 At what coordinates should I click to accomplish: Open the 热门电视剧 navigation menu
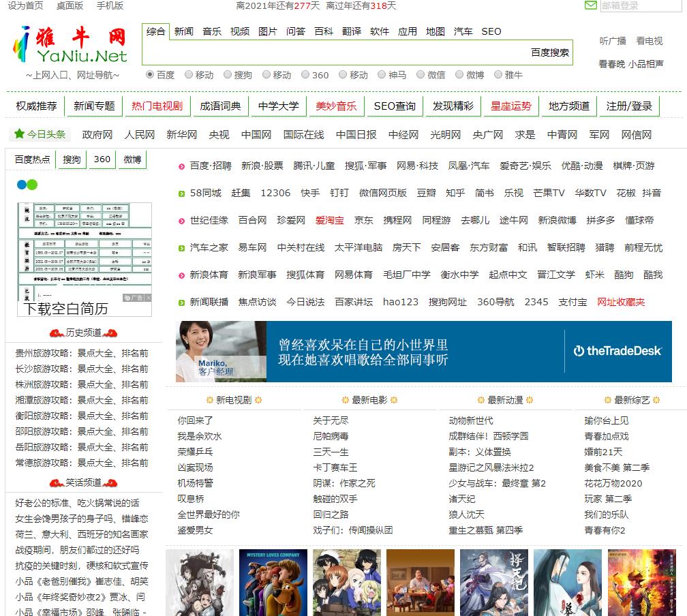coord(157,106)
